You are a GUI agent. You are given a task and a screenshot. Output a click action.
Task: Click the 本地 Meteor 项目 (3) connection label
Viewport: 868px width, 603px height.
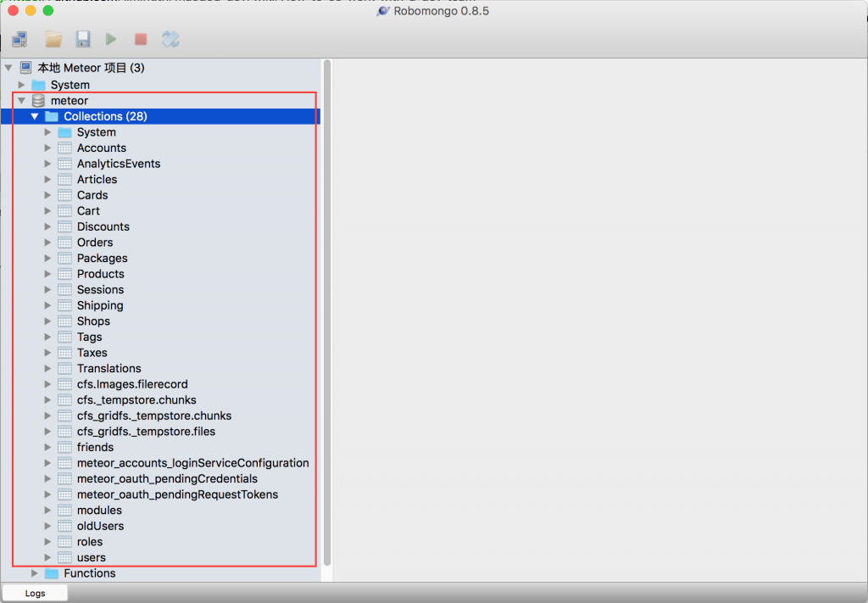pos(91,68)
